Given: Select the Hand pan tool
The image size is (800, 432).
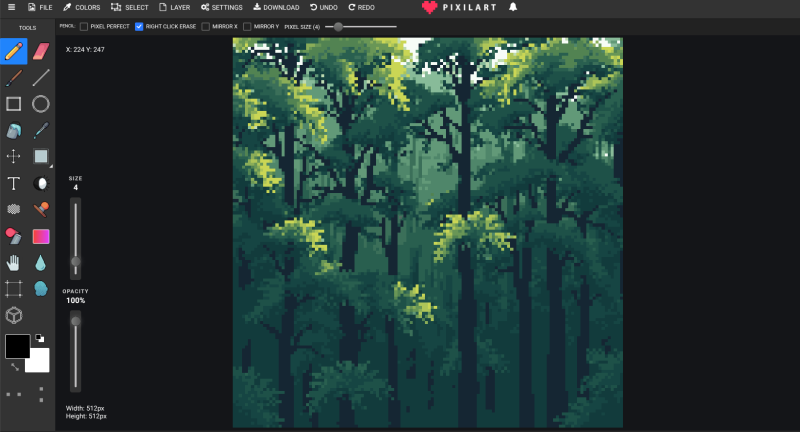Looking at the screenshot, I should click(14, 263).
